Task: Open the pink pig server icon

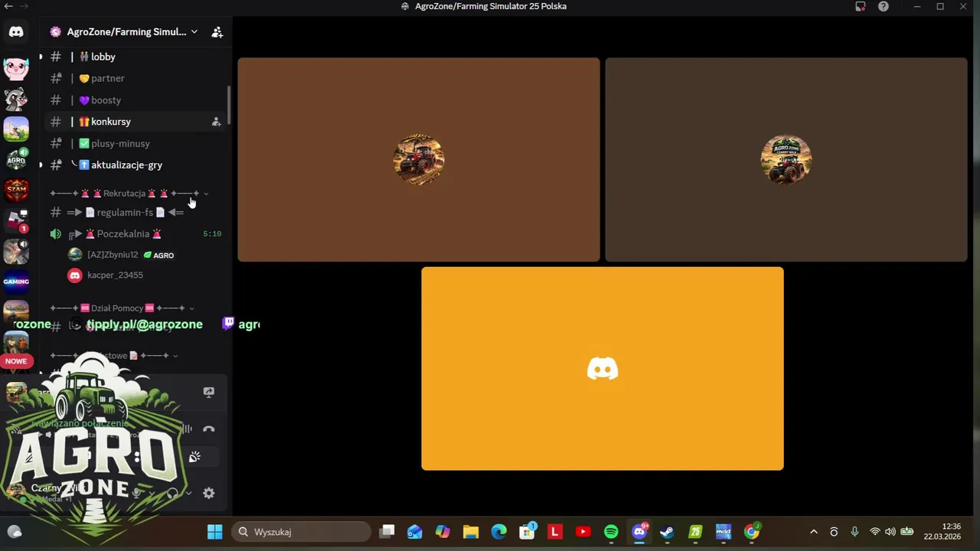Action: tap(16, 69)
